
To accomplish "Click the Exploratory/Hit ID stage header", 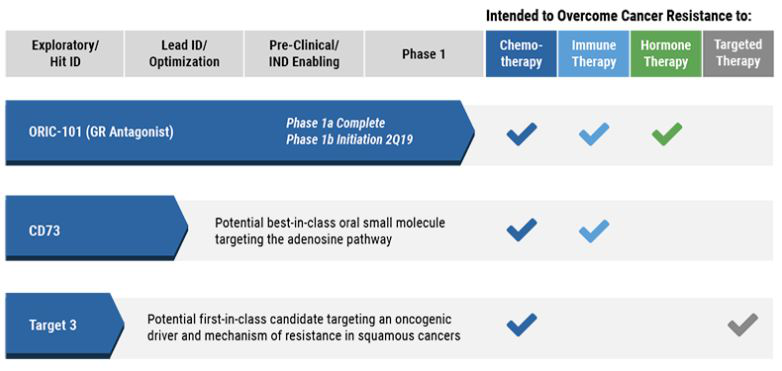I will [65, 54].
